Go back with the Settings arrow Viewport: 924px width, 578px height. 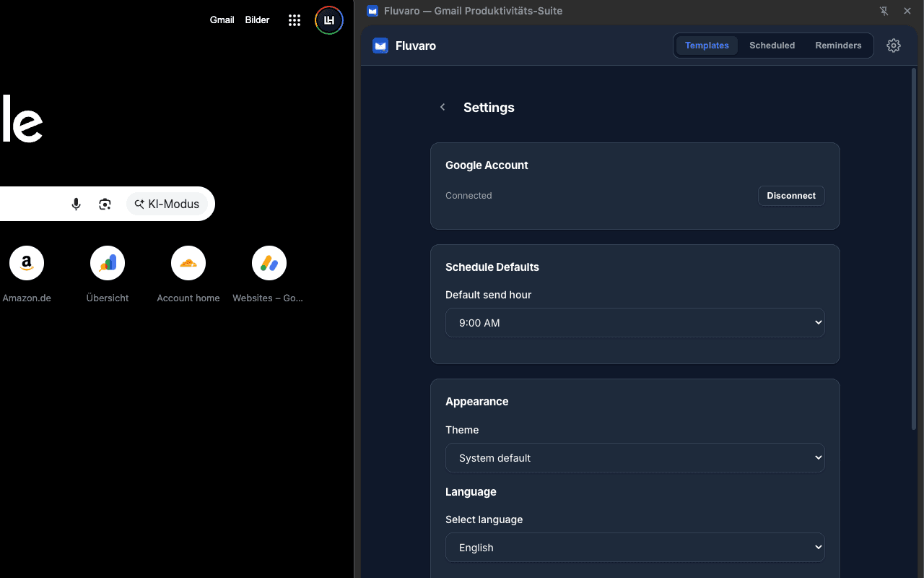coord(443,107)
